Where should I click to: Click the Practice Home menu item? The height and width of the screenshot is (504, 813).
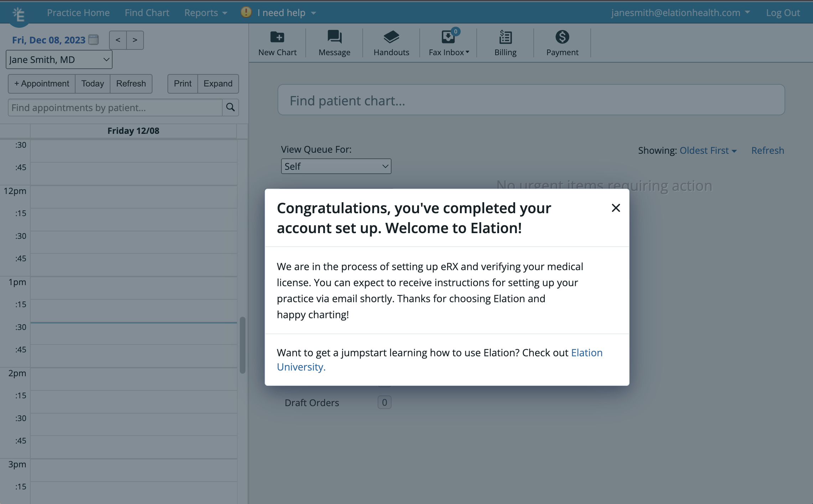[78, 12]
